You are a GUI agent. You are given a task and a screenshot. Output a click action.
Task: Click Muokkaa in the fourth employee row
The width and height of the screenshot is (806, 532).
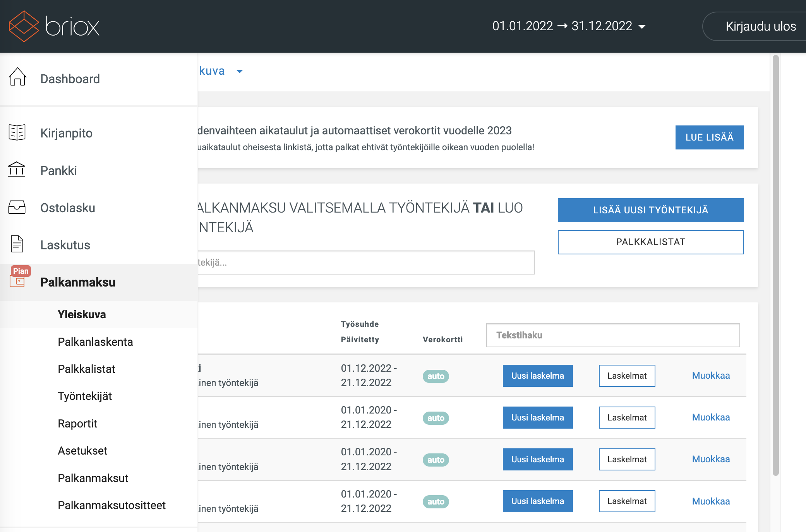[711, 501]
